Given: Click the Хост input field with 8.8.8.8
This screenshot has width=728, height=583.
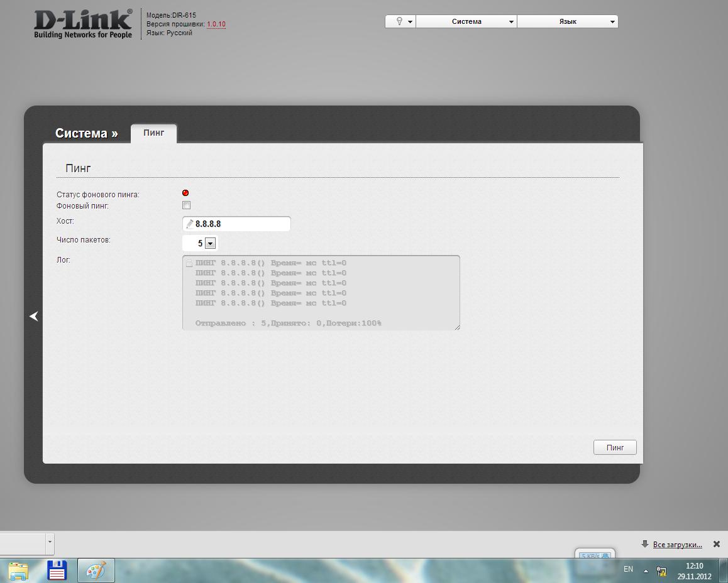Looking at the screenshot, I should pyautogui.click(x=241, y=224).
